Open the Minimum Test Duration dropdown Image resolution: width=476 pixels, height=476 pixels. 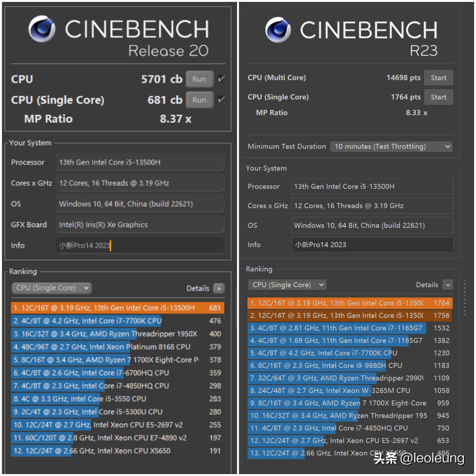pyautogui.click(x=391, y=147)
